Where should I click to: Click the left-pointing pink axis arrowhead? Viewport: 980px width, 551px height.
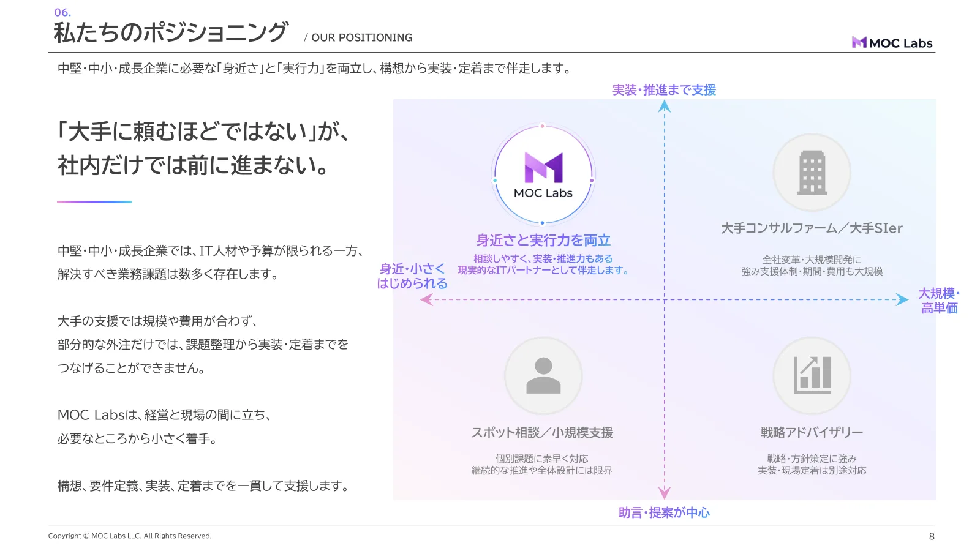427,299
